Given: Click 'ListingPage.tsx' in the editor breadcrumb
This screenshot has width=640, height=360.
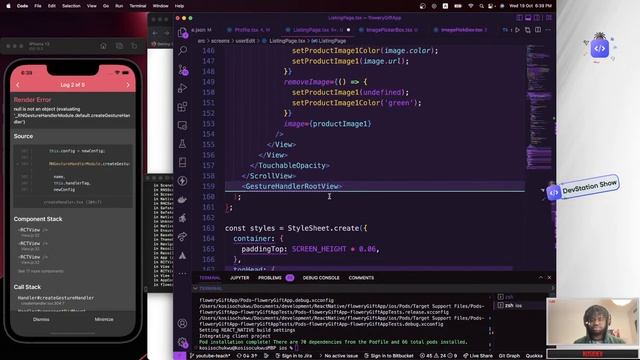Looking at the screenshot, I should [287, 41].
